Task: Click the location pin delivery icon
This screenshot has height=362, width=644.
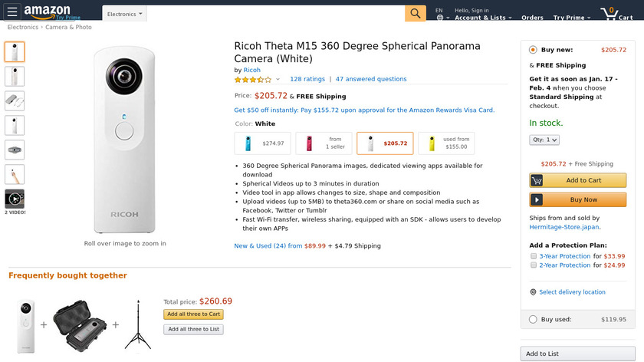Action: (533, 292)
